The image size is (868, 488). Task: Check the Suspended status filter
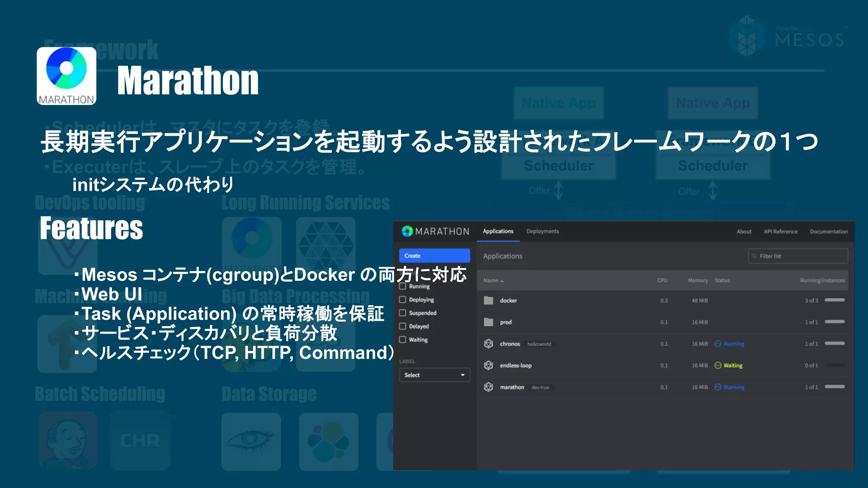coord(403,313)
